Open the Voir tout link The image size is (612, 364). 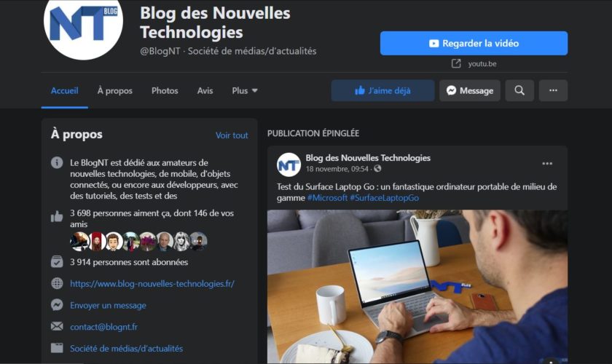click(x=232, y=135)
